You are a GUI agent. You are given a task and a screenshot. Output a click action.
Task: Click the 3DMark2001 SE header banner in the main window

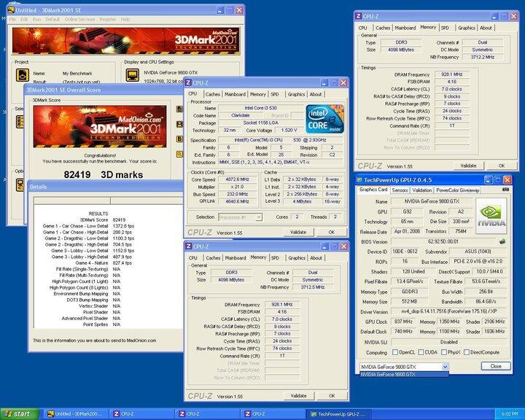point(126,41)
